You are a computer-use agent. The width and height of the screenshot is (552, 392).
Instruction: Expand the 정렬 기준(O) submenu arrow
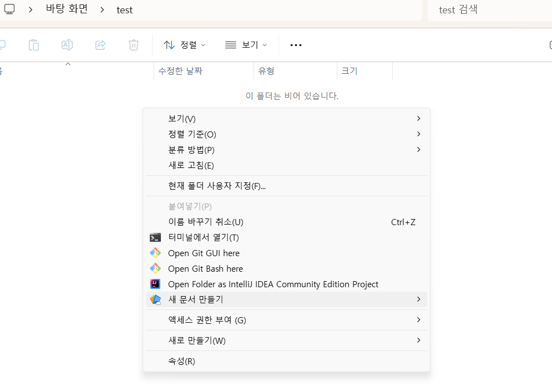click(x=418, y=134)
